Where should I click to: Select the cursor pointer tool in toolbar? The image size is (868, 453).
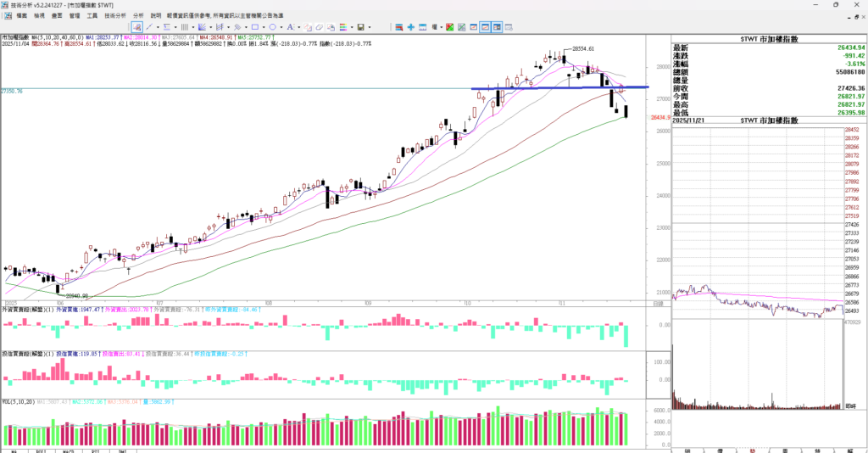point(137,27)
